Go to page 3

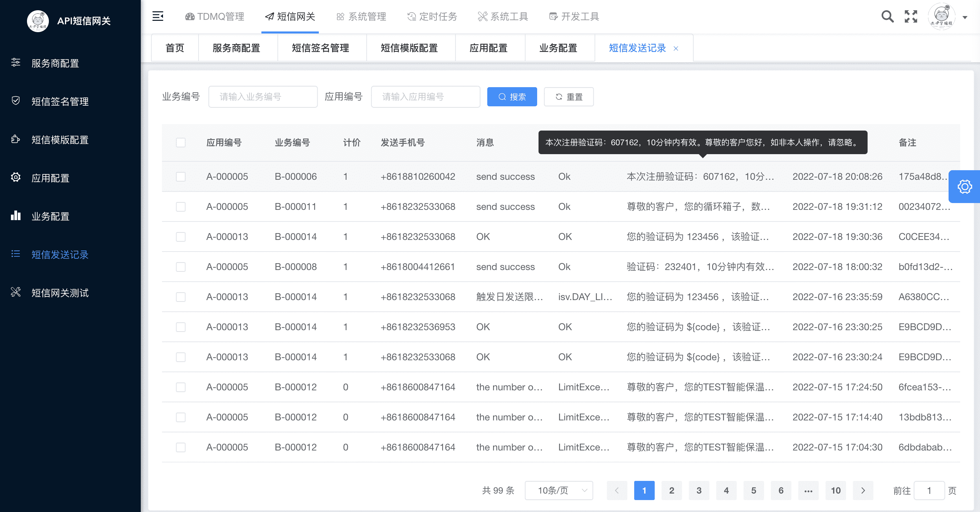(699, 490)
